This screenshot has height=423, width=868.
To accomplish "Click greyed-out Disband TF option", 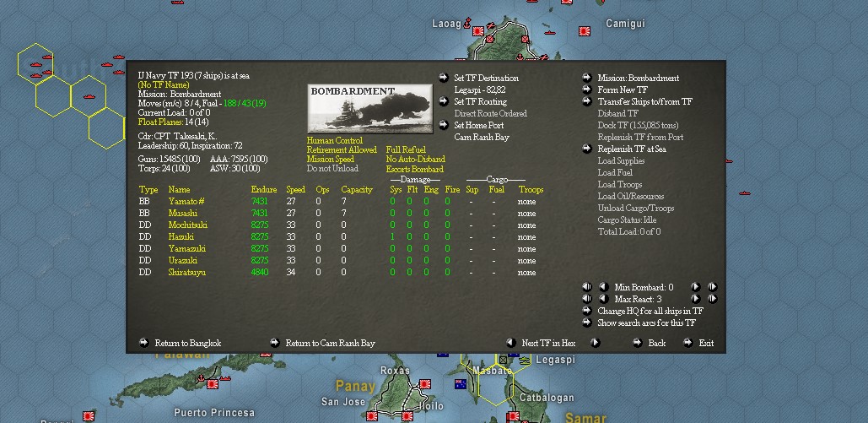I will coord(617,113).
